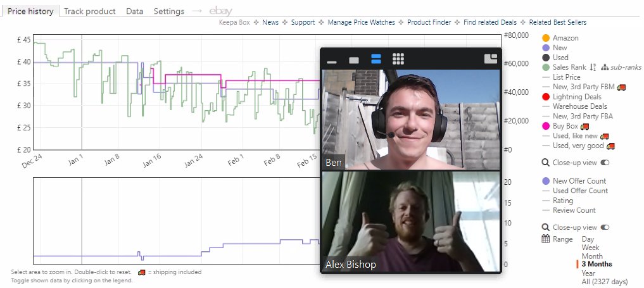Select stacked two-row video layout
Screen dimensions: 644x288
(x=376, y=59)
